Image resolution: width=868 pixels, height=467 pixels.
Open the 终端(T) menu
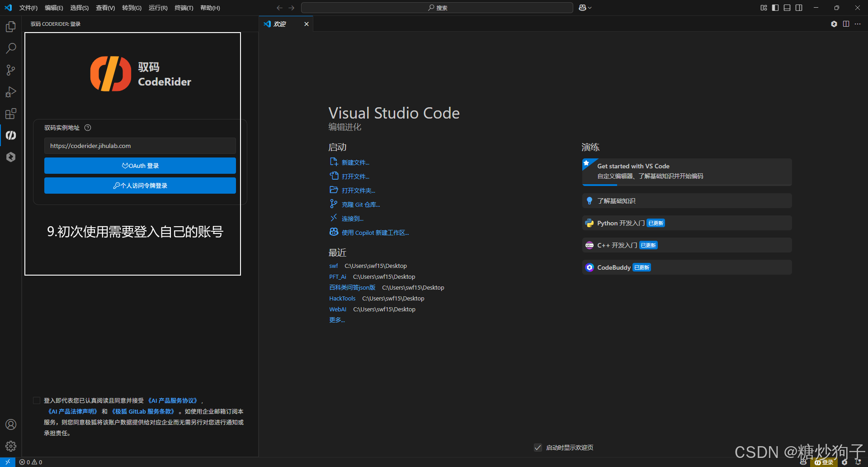click(x=184, y=8)
